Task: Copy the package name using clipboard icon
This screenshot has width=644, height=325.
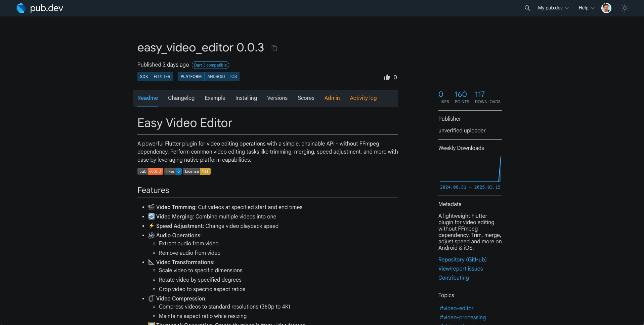Action: [274, 48]
